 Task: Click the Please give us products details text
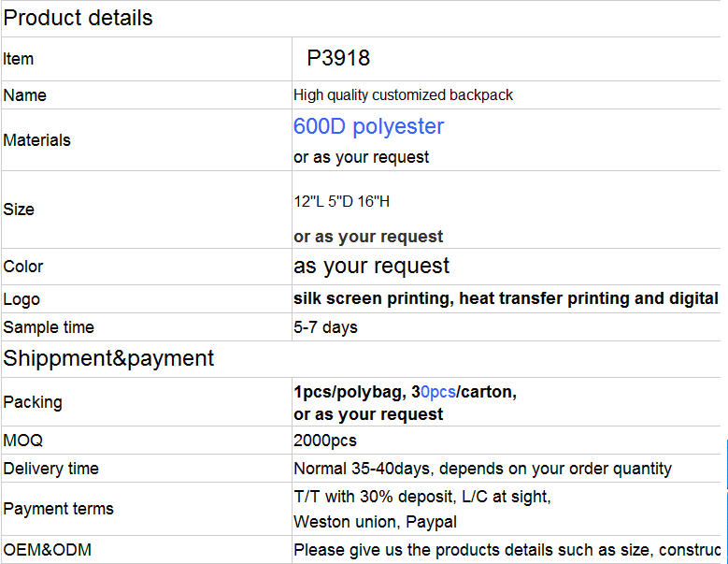tap(507, 550)
